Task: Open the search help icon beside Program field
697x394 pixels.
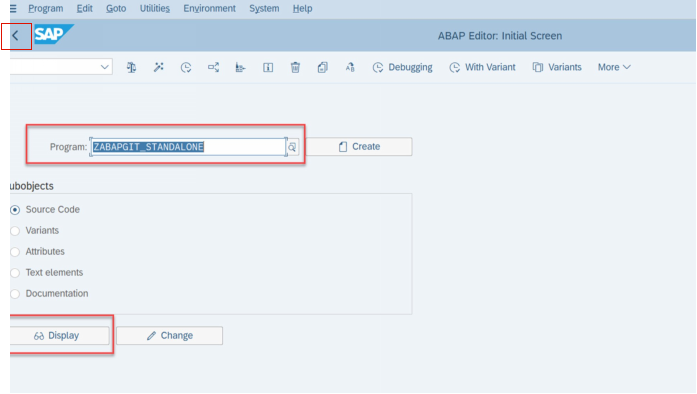Action: coord(292,147)
